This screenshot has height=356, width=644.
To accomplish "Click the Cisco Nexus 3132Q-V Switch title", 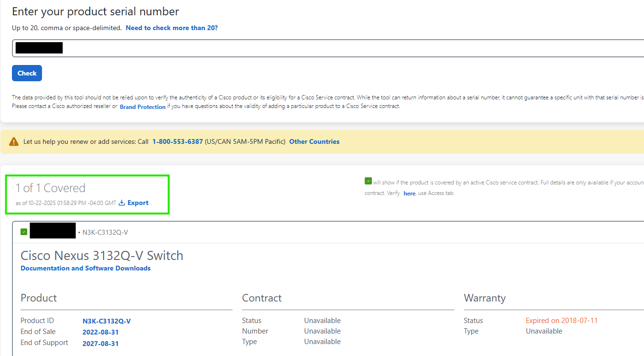I will tap(102, 256).
